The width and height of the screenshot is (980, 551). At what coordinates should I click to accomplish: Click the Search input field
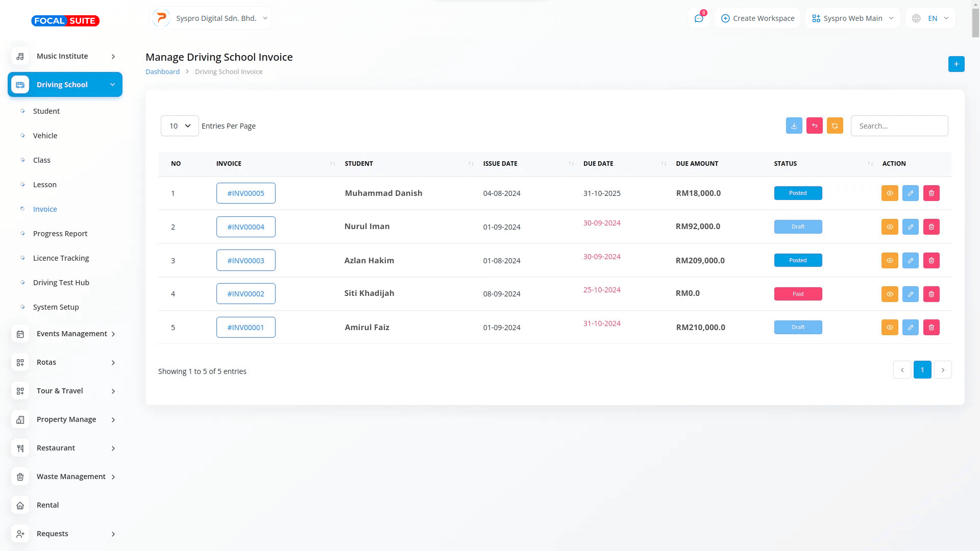[899, 126]
